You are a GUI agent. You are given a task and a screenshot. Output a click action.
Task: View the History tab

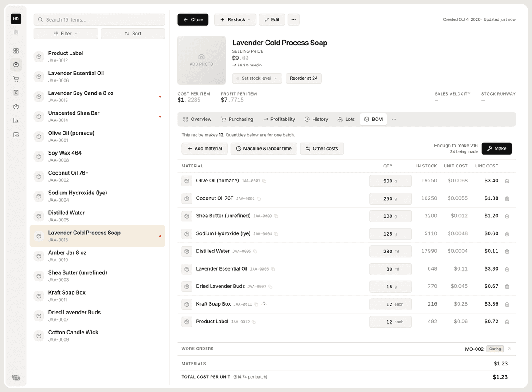pos(317,119)
